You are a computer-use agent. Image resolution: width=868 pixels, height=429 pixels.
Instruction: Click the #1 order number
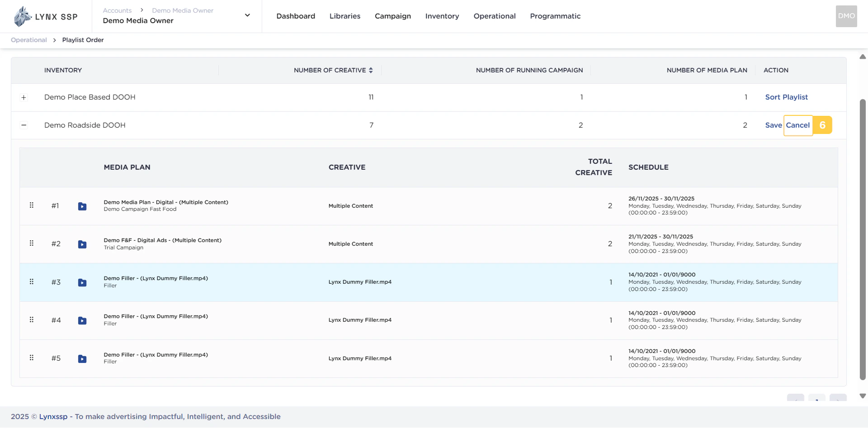pos(55,206)
